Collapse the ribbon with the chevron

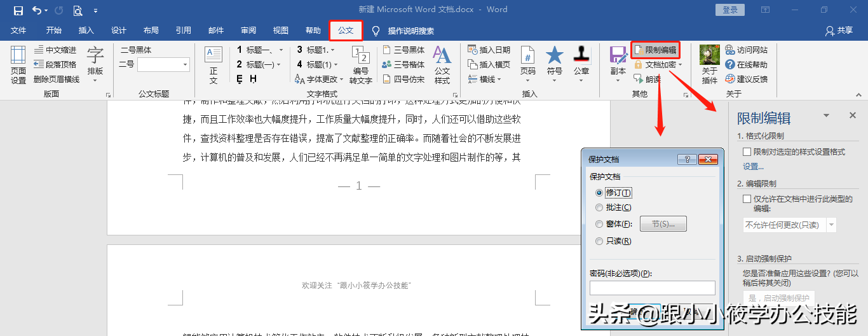(x=858, y=94)
